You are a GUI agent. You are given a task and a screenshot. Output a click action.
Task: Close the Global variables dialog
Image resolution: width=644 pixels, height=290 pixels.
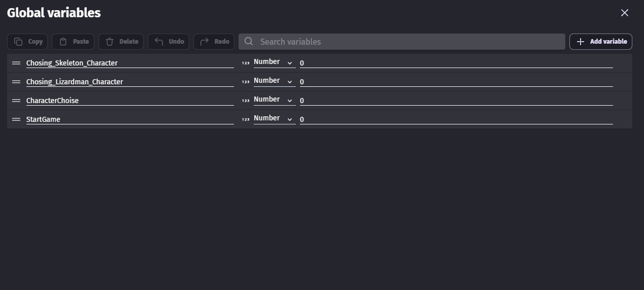click(x=625, y=13)
